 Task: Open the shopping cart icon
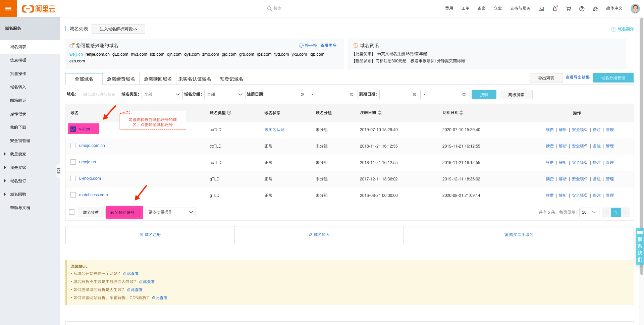pyautogui.click(x=568, y=9)
